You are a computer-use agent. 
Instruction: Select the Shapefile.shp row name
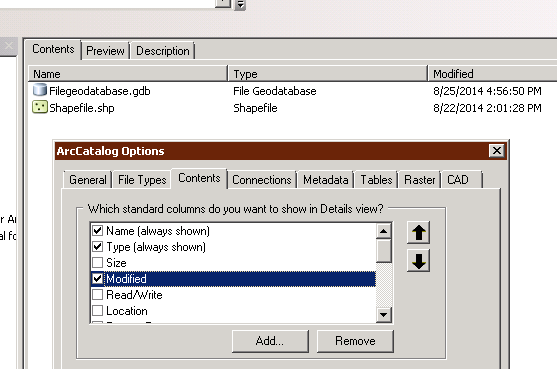point(82,108)
